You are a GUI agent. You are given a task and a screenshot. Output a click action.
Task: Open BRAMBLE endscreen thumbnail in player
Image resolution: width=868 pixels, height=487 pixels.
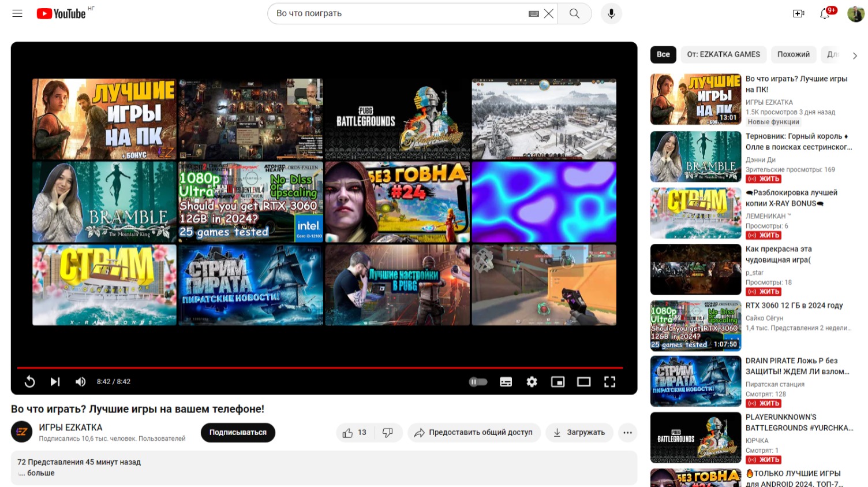click(x=104, y=202)
